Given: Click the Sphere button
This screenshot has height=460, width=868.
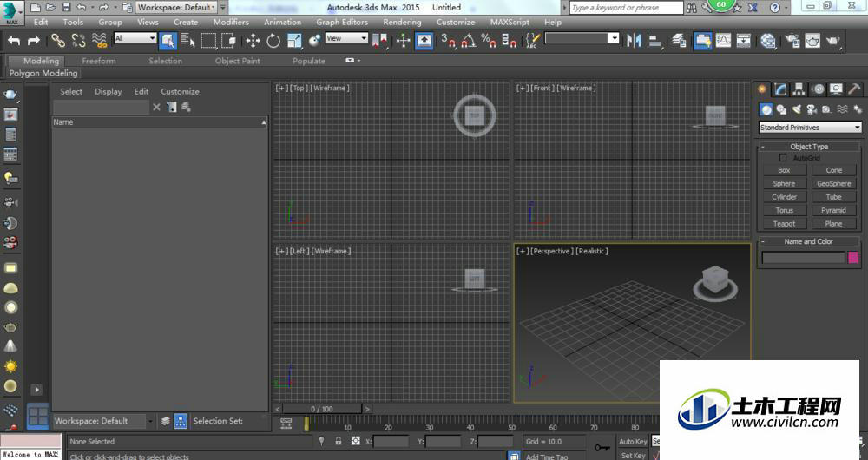Looking at the screenshot, I should pyautogui.click(x=784, y=184).
